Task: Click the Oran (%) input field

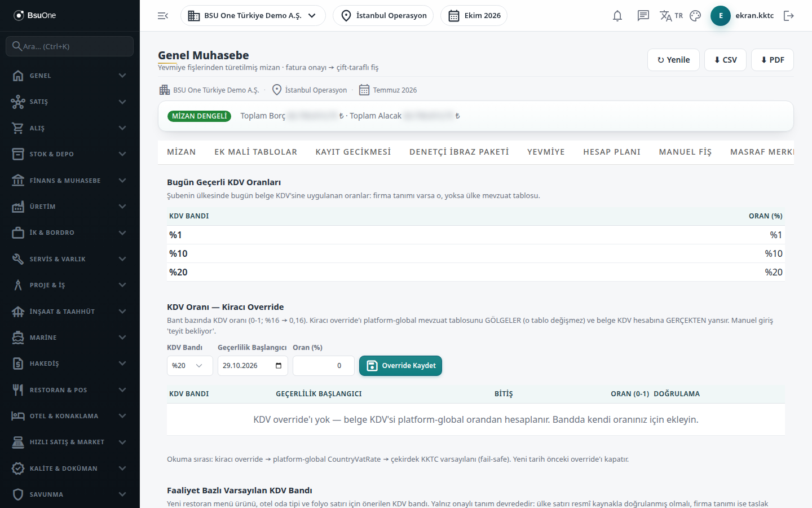Action: pyautogui.click(x=324, y=366)
